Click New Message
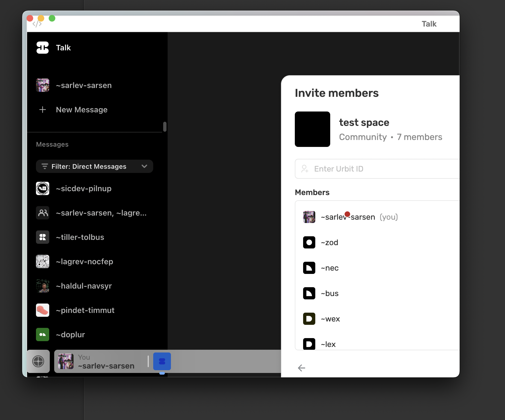Image resolution: width=505 pixels, height=420 pixels. point(82,110)
